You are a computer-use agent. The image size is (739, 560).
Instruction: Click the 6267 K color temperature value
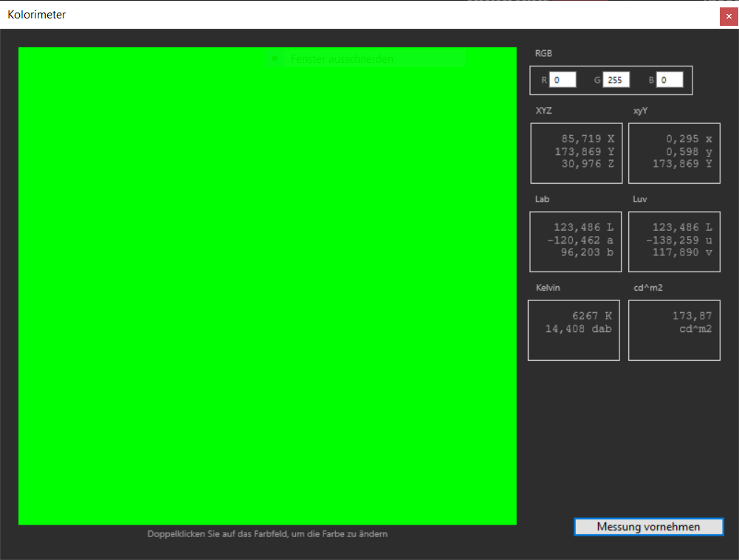(591, 316)
